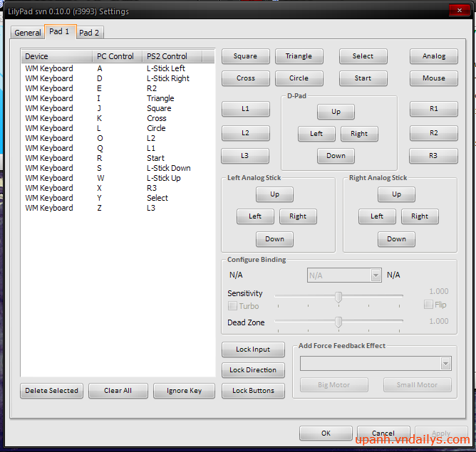The image size is (476, 452).
Task: Click Right Analog Stick Right button
Action: (x=420, y=216)
